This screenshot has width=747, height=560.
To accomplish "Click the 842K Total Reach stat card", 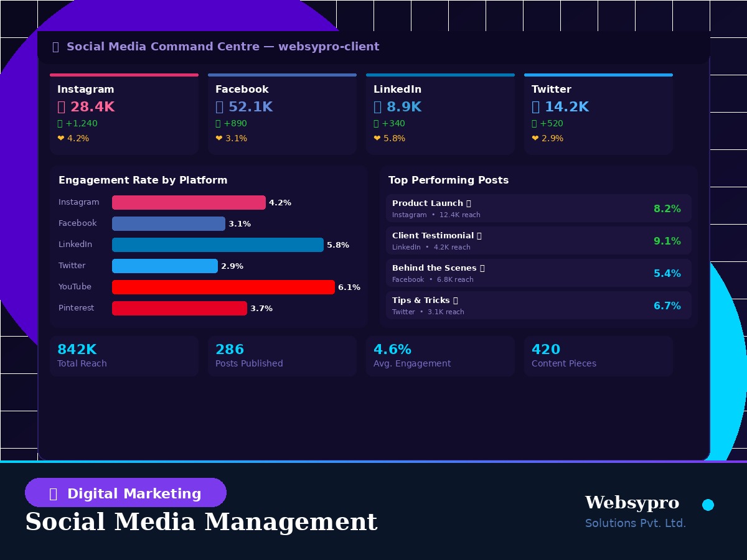I will click(x=124, y=355).
